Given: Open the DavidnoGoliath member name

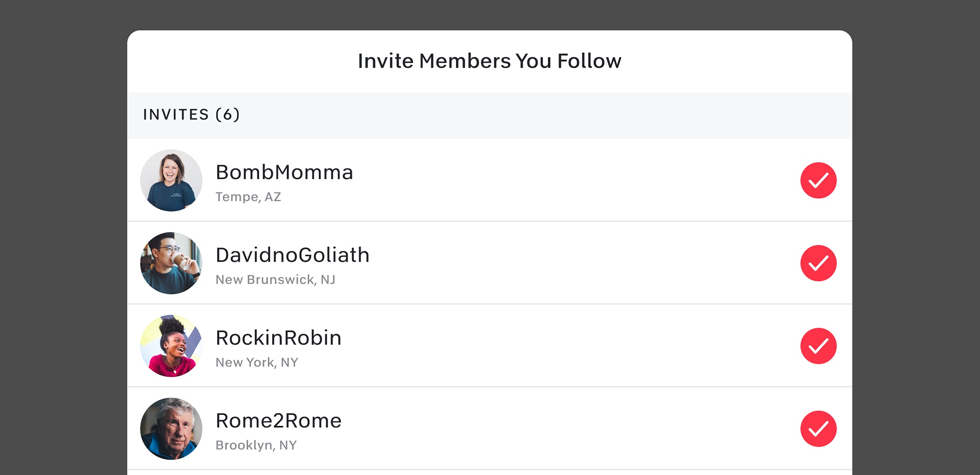Looking at the screenshot, I should pyautogui.click(x=292, y=255).
